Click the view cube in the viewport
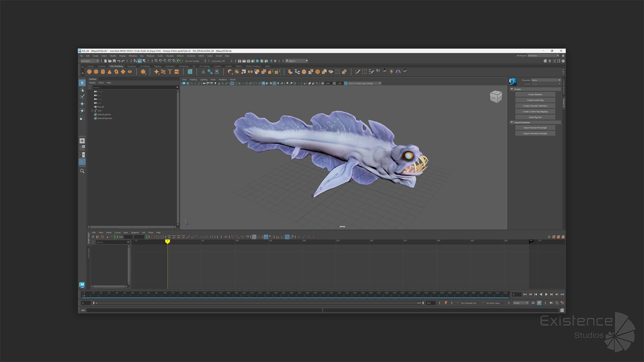The height and width of the screenshot is (362, 644). [496, 97]
